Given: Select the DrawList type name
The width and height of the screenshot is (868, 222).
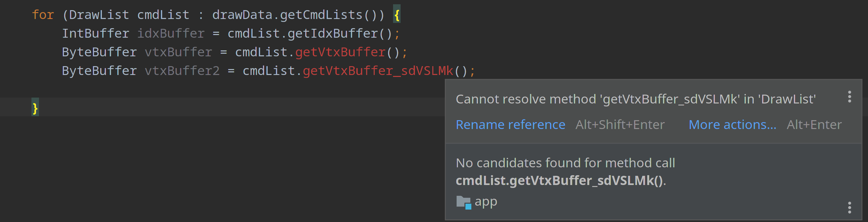Looking at the screenshot, I should (x=100, y=14).
